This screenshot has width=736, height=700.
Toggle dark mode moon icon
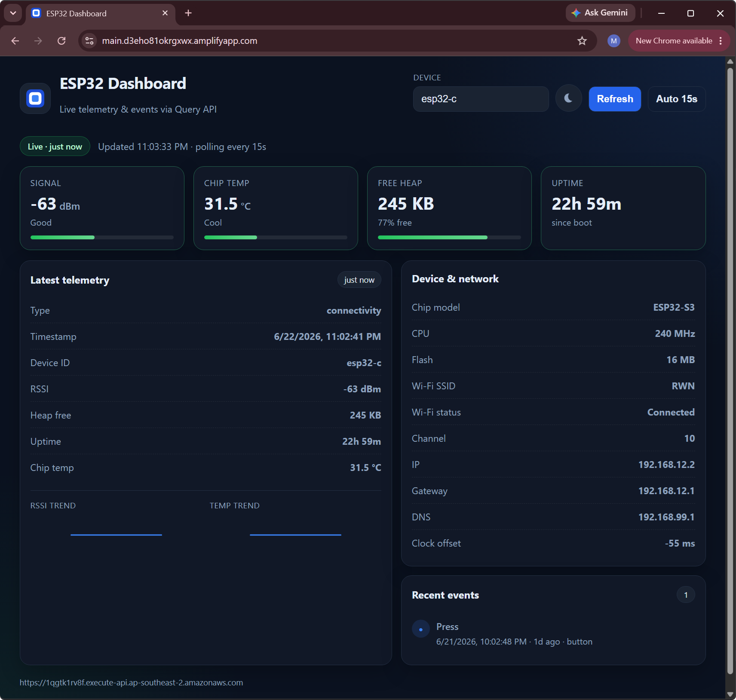click(x=568, y=99)
